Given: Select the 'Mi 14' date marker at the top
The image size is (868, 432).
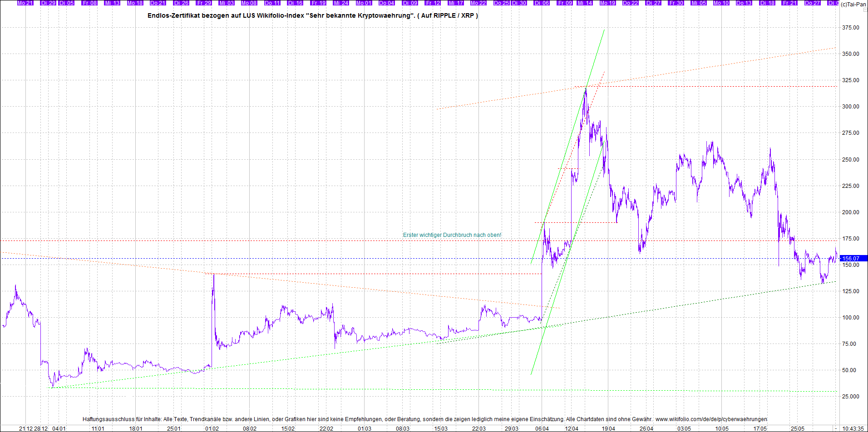Looking at the screenshot, I should [x=585, y=3].
